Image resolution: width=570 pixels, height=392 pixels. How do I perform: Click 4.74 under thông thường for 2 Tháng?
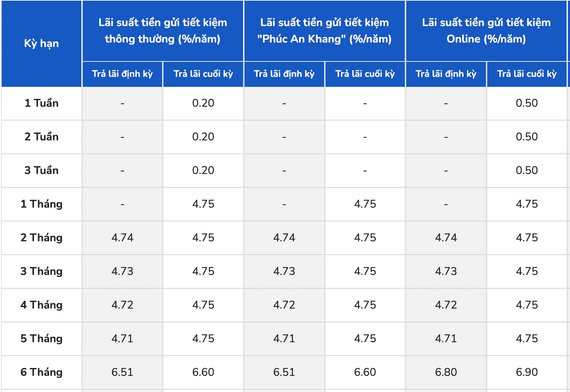point(122,238)
